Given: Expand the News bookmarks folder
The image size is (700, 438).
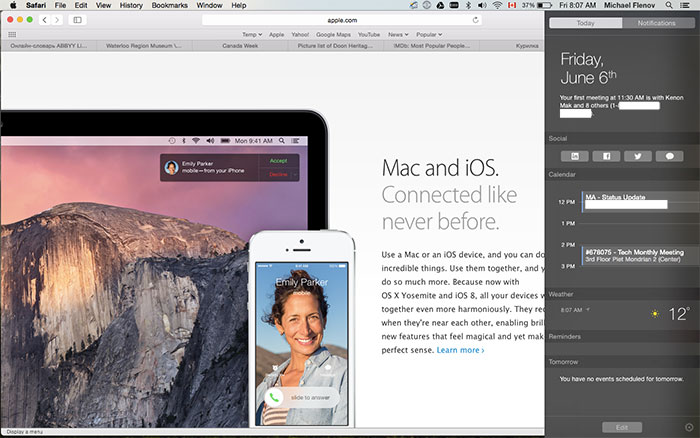Looking at the screenshot, I should (x=397, y=34).
